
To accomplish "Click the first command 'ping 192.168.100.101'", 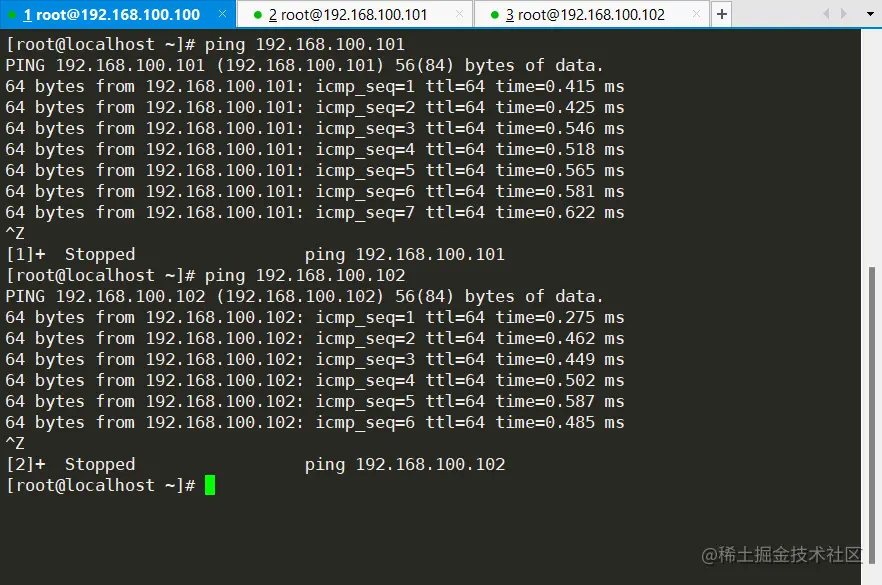I will point(304,44).
